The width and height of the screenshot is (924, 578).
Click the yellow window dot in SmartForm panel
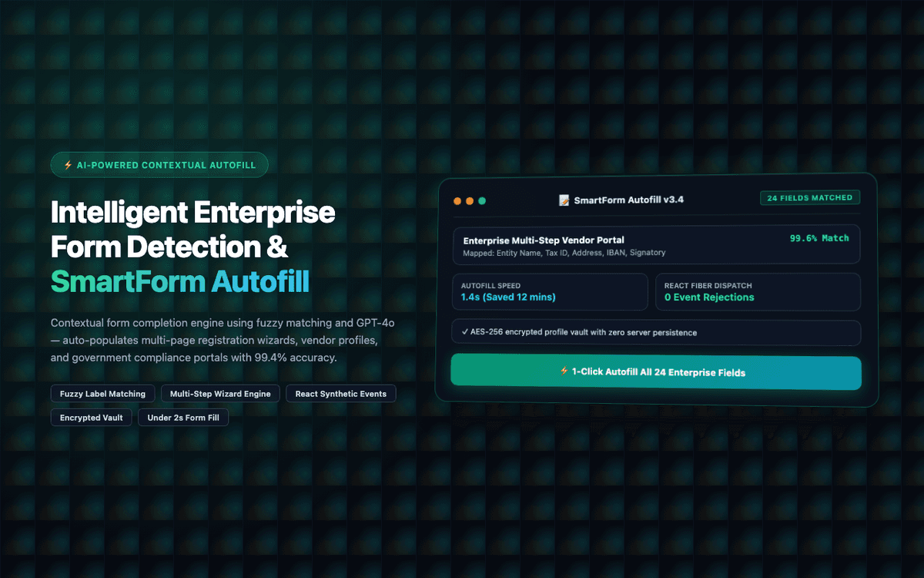tap(470, 201)
